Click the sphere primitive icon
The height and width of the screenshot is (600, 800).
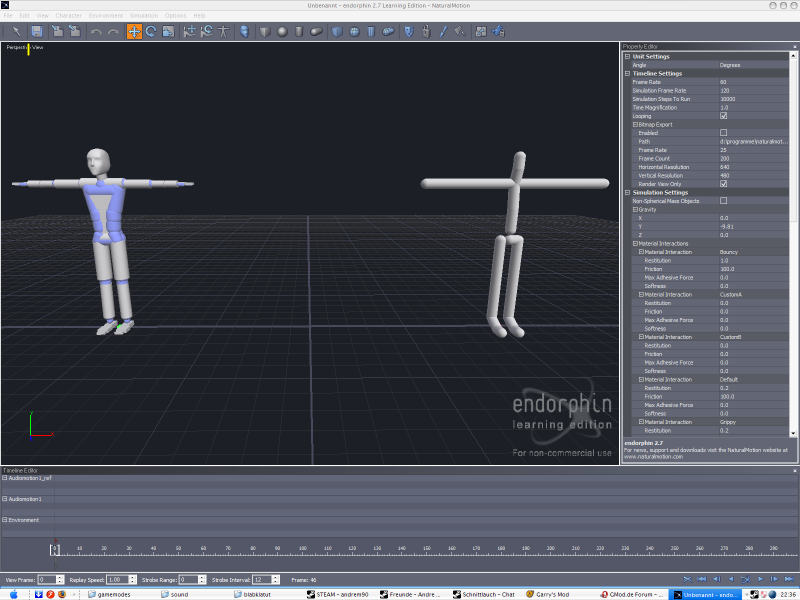283,32
